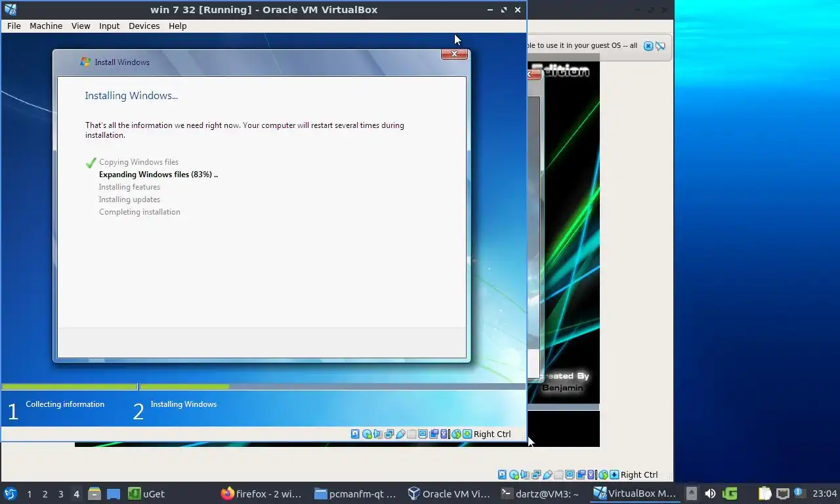Click 'Expanding Windows files (83%)' step
Screen dimensions: 840x504
tap(158, 175)
